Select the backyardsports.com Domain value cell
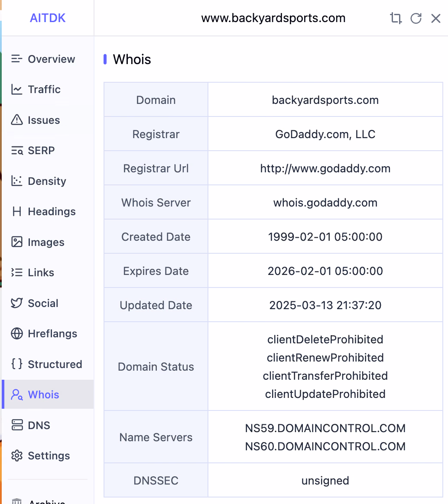This screenshot has width=448, height=504. coord(325,100)
